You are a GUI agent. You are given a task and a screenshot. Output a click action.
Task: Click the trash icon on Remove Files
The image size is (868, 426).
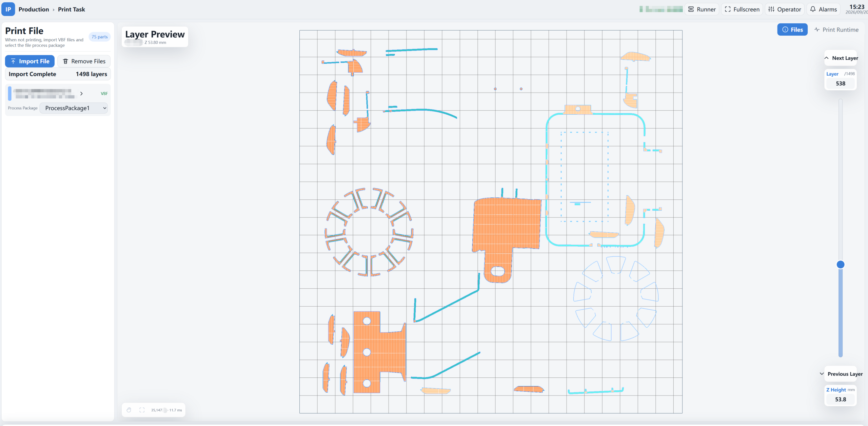click(65, 61)
